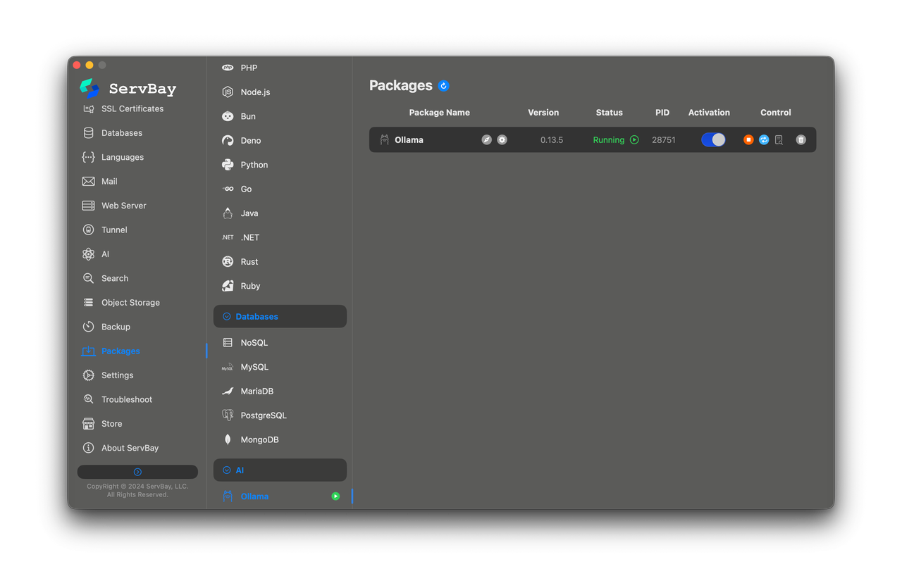
Task: Restart the Ollama service
Action: pos(764,140)
